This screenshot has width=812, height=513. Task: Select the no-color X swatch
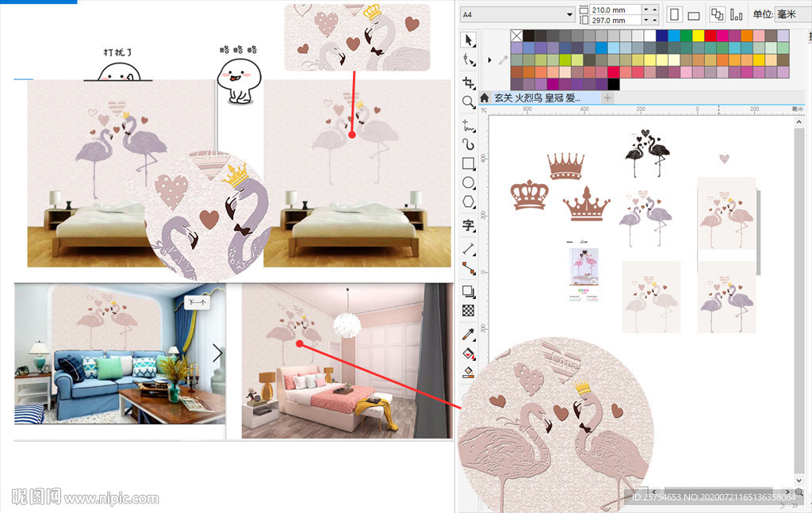pos(516,36)
